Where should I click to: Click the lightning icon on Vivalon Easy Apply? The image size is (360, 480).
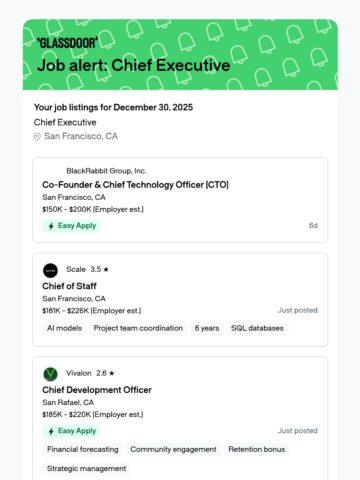click(x=51, y=432)
